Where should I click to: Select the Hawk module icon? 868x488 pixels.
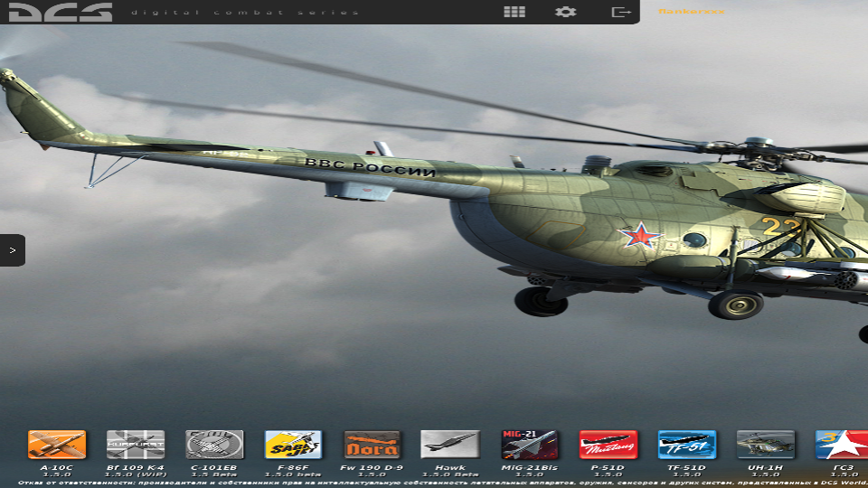point(450,445)
